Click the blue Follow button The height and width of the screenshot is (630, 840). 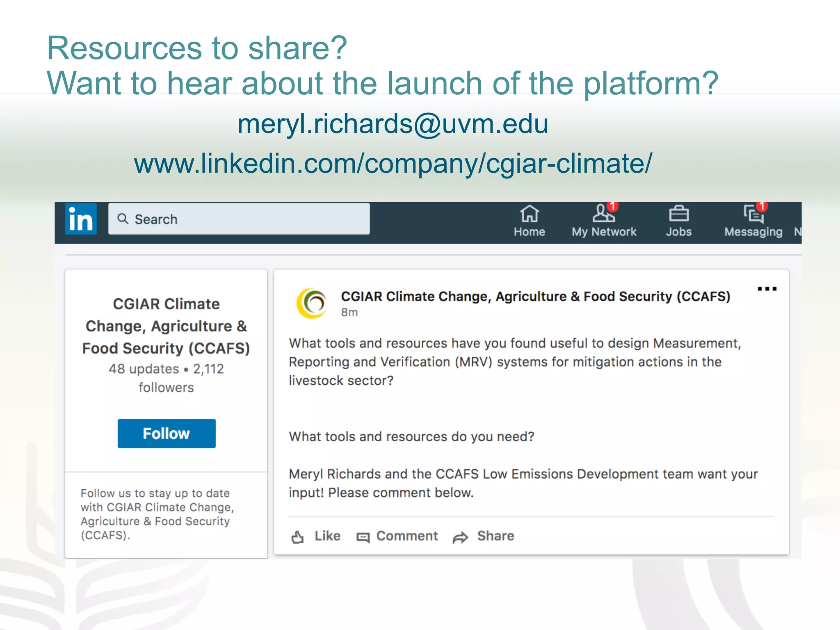(167, 434)
